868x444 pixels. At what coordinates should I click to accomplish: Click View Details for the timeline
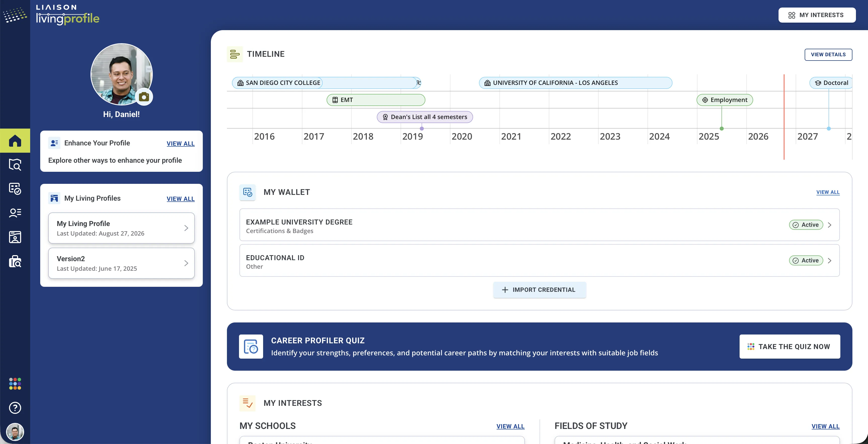point(828,54)
